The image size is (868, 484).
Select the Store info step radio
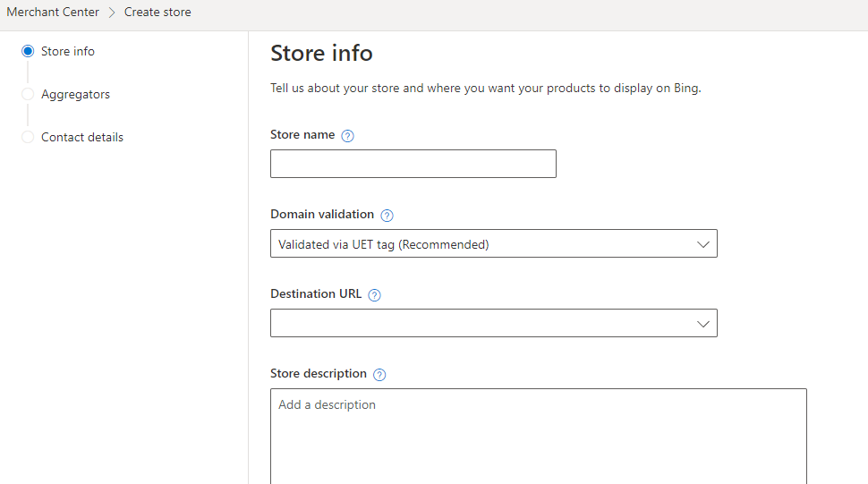click(x=28, y=52)
